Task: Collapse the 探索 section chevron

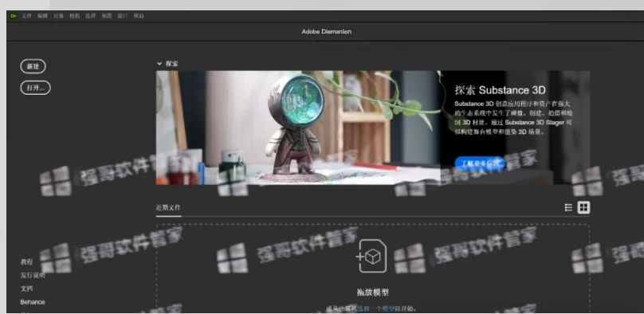Action: click(159, 64)
